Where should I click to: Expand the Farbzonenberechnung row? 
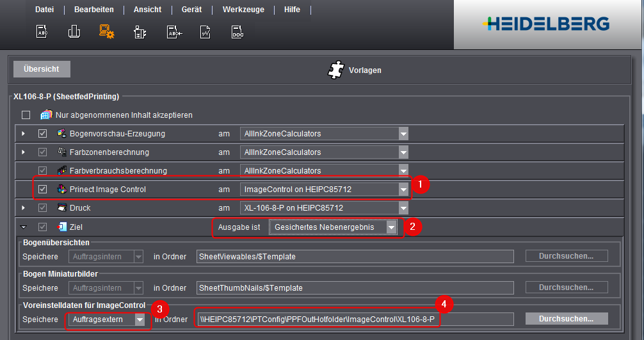point(24,152)
